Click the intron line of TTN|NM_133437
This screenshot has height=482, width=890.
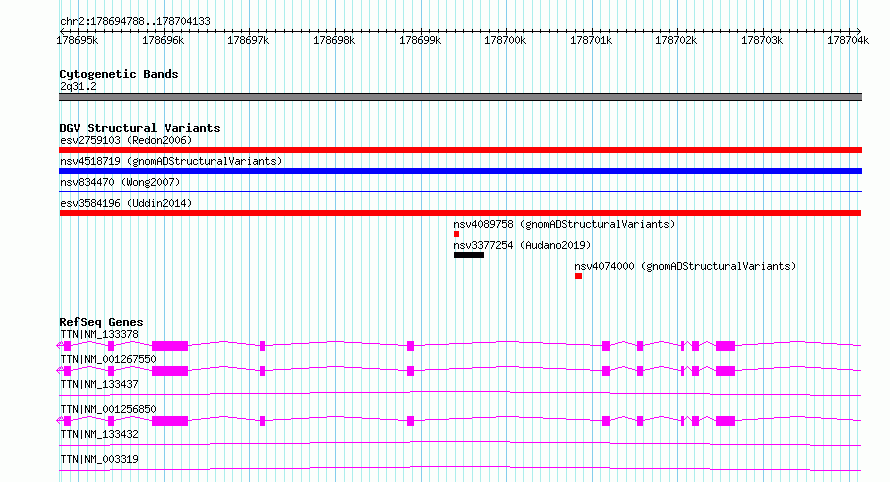(x=460, y=393)
